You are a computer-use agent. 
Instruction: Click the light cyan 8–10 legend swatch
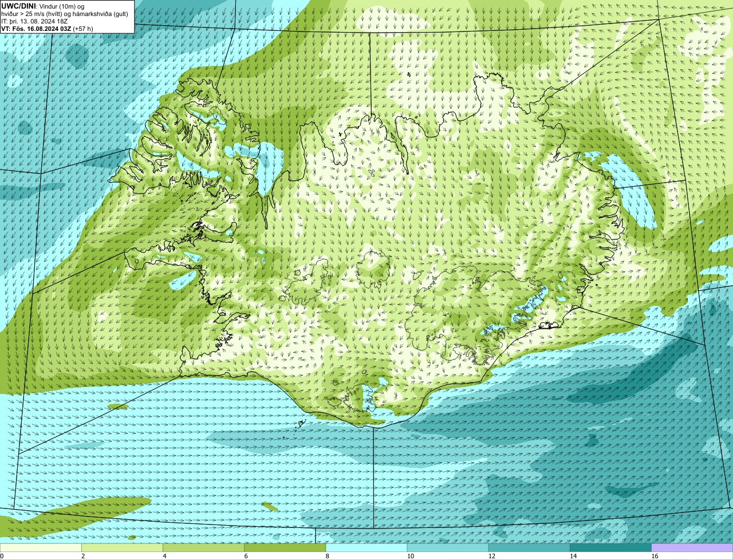(x=366, y=547)
